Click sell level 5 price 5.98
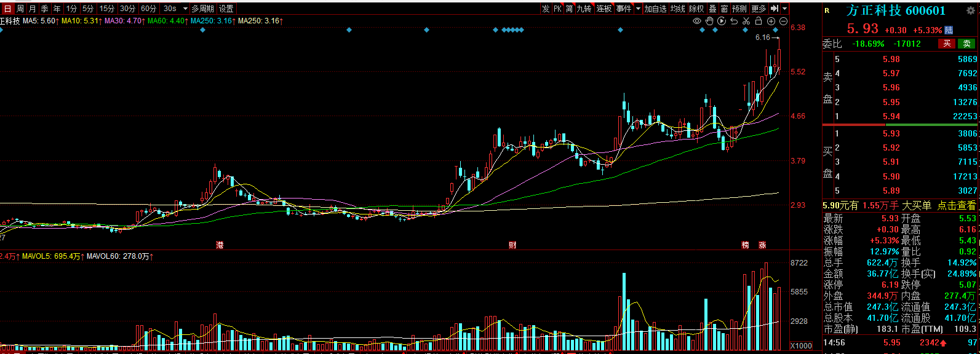980x354 pixels. point(891,59)
